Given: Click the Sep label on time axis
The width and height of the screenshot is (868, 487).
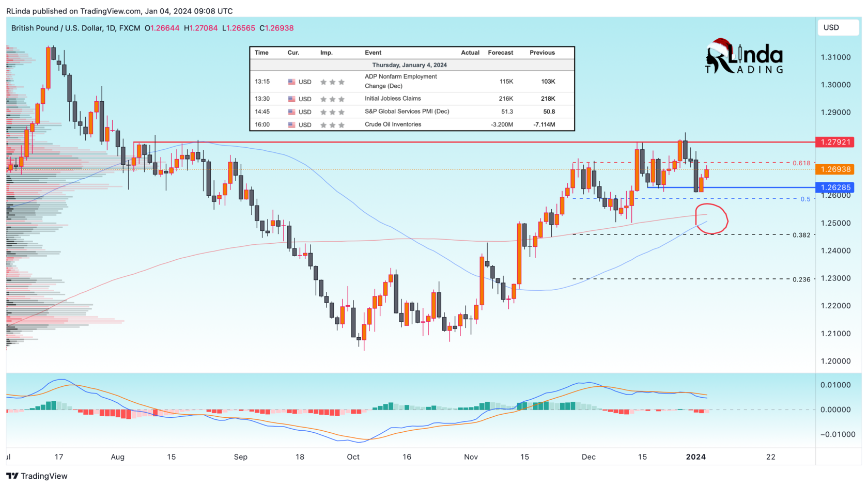Looking at the screenshot, I should pos(241,457).
